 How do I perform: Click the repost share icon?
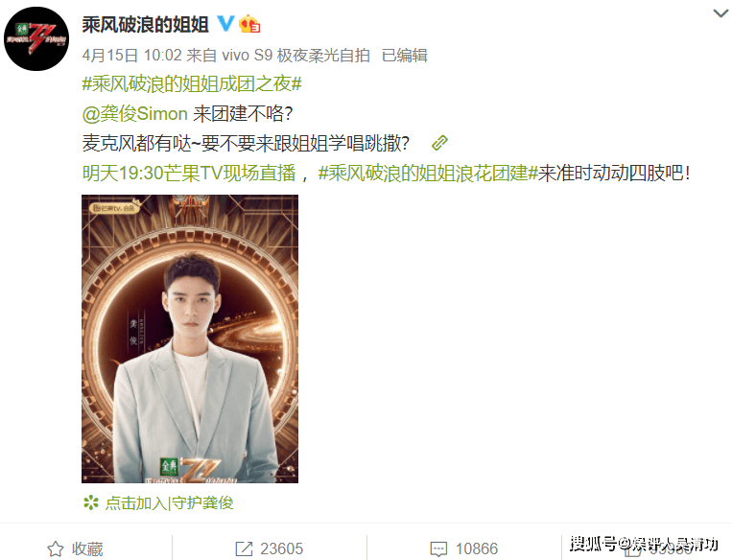coord(244,548)
